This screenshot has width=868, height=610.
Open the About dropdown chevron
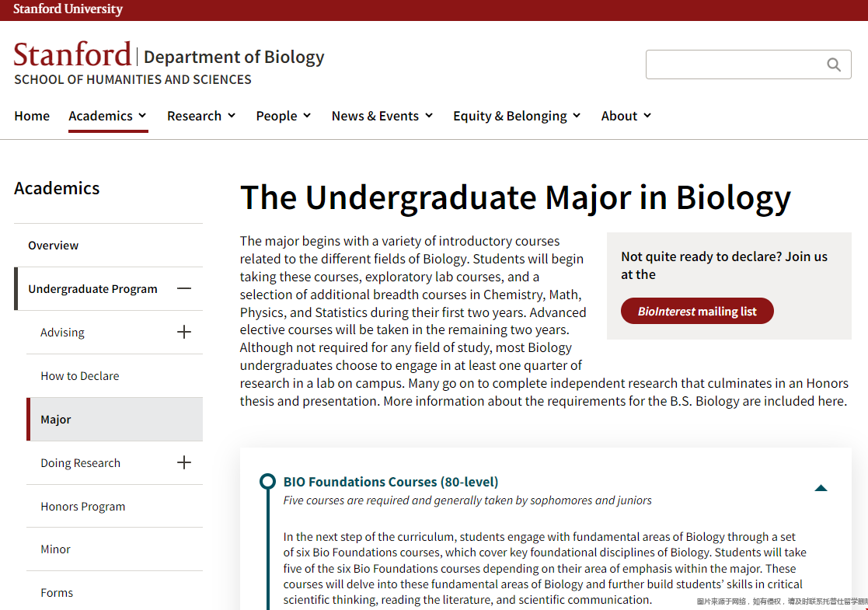[647, 116]
